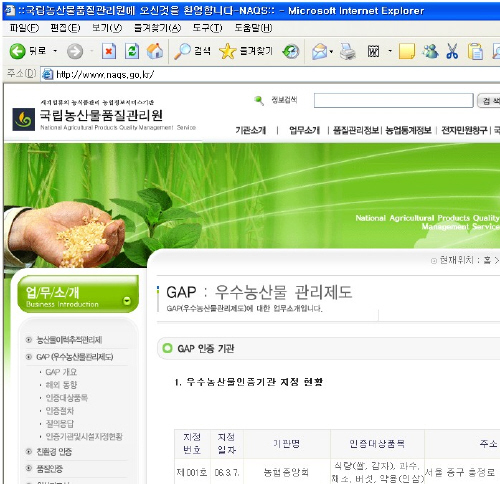Select table cell 06.3.7.
This screenshot has height=484, width=500.
click(227, 472)
